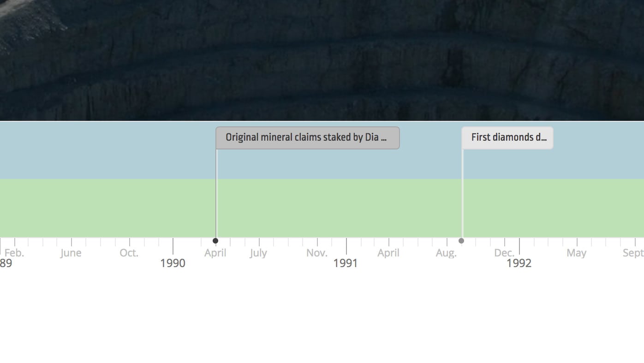The image size is (644, 363).
Task: Click the blue timeline band
Action: point(322,150)
